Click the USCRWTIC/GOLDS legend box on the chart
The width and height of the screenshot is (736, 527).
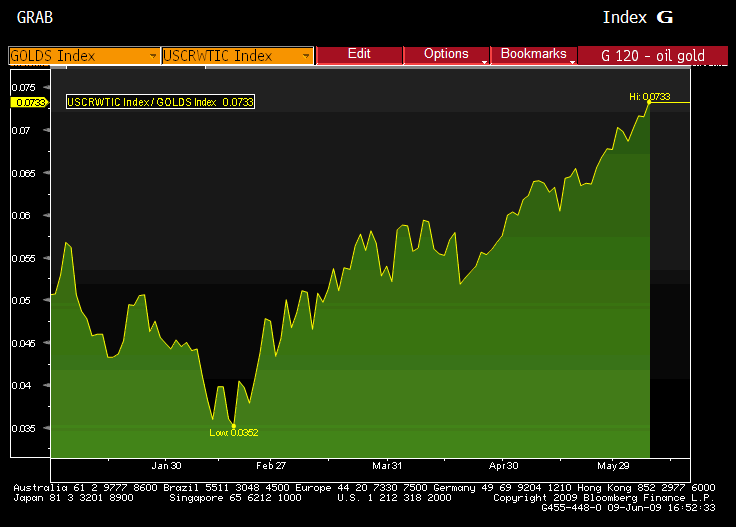(160, 102)
